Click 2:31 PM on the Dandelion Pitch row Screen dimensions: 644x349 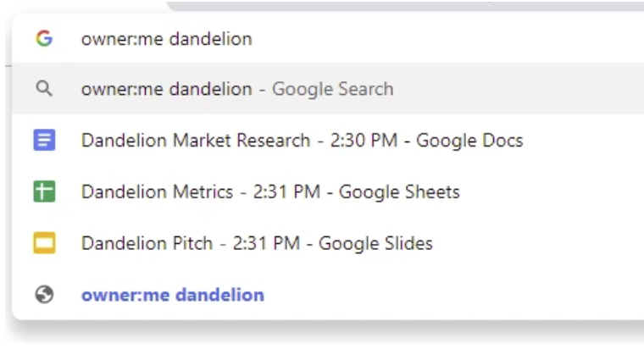click(x=266, y=243)
